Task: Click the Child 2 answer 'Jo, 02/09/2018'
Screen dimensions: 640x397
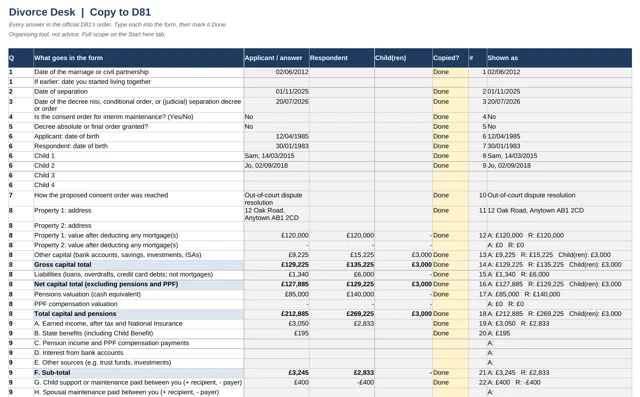Action: [x=276, y=166]
